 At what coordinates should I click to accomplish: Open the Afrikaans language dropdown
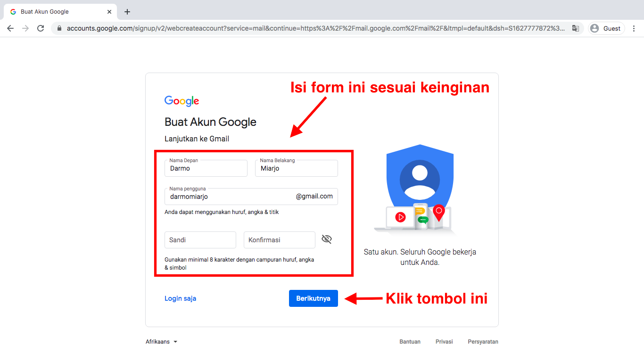(162, 342)
